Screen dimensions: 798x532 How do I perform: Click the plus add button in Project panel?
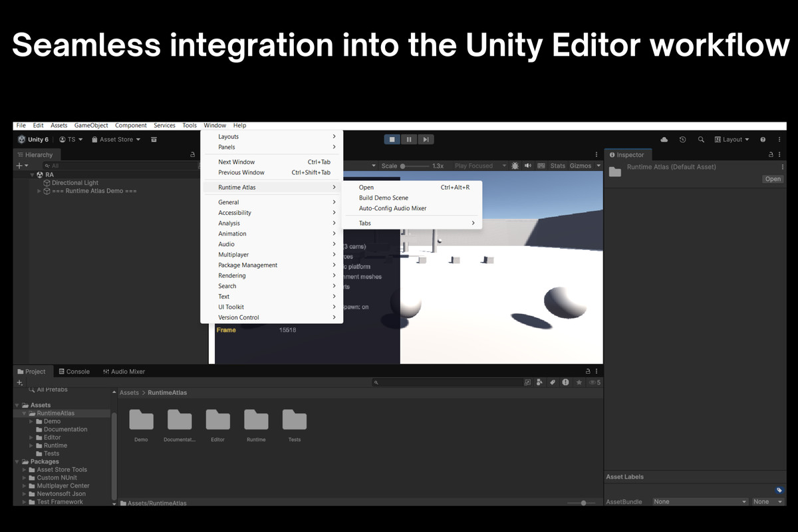click(x=19, y=382)
